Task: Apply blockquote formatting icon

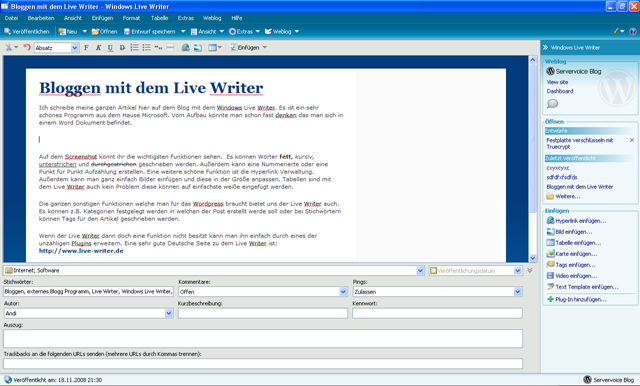Action: (158, 48)
